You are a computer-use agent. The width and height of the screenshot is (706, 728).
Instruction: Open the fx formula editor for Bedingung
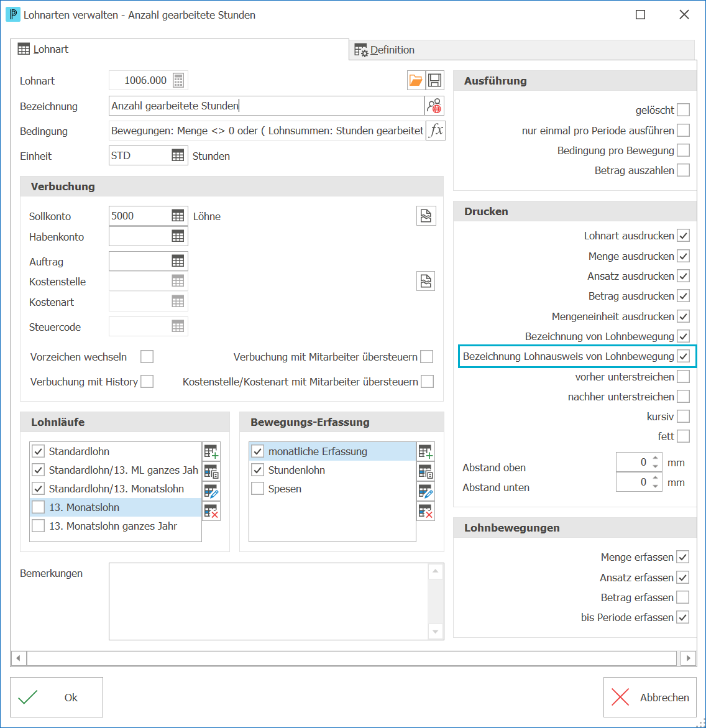(436, 131)
